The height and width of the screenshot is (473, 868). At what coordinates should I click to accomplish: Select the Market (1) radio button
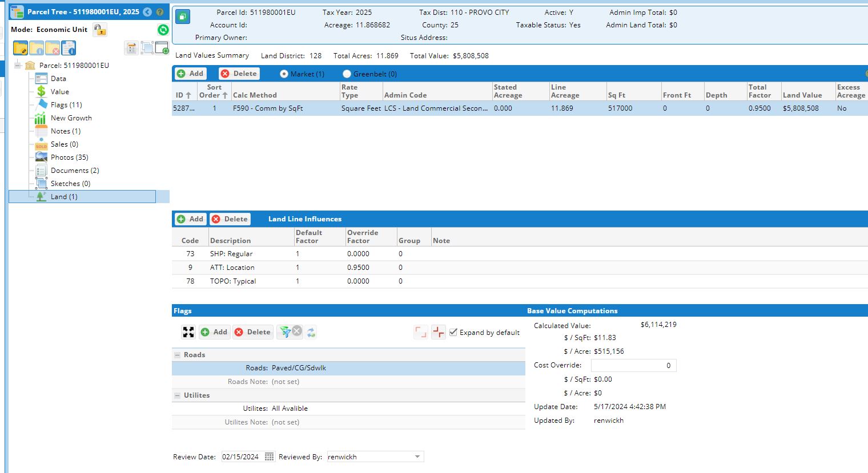point(284,74)
